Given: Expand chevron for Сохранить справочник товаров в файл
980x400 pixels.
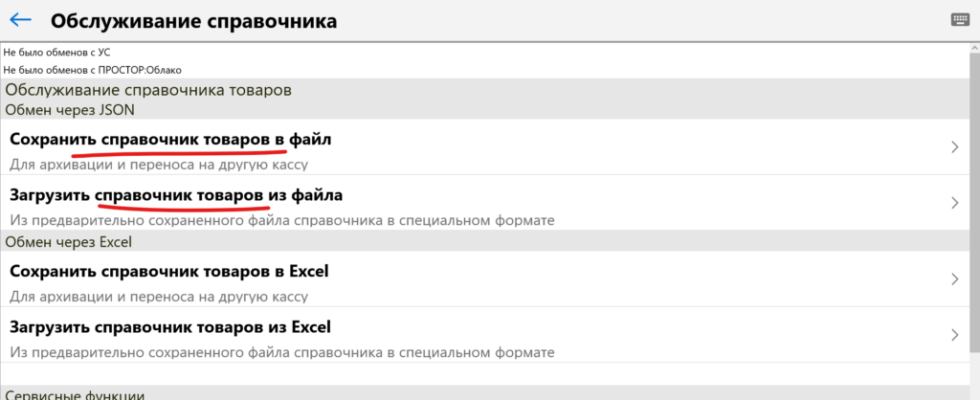Looking at the screenshot, I should tap(954, 147).
